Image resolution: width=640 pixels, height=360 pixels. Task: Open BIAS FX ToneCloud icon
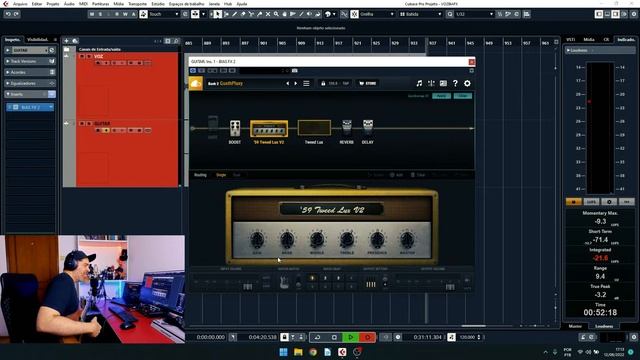196,83
